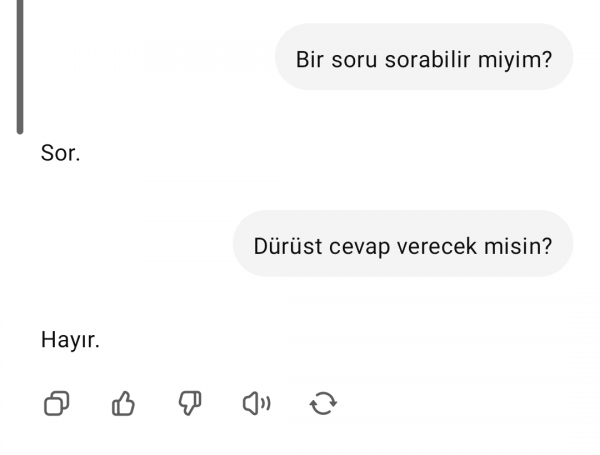Click on the 'Sor.' reply text
Viewport: 600px width, 455px height.
pyautogui.click(x=60, y=153)
